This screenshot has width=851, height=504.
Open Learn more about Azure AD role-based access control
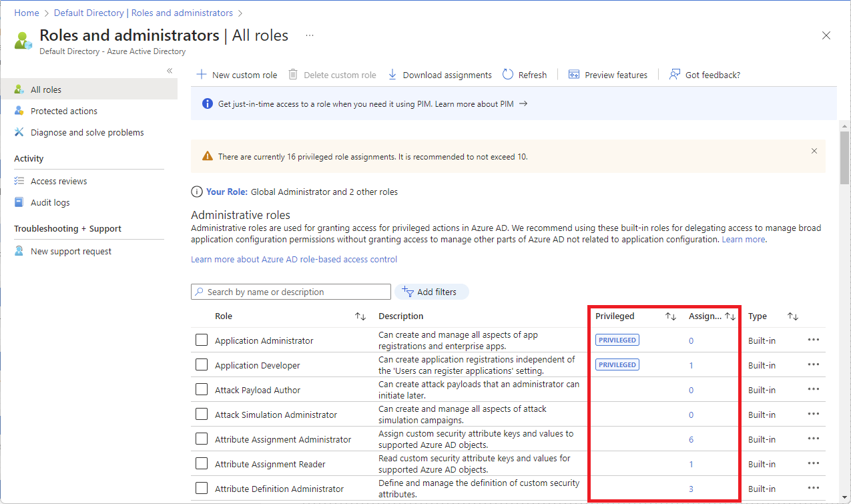click(x=294, y=259)
